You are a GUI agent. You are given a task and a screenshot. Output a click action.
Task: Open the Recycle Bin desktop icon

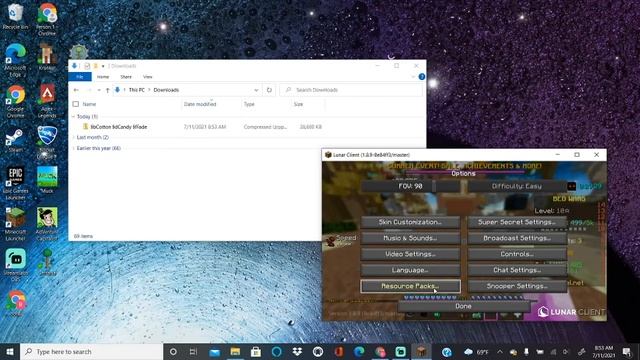(15, 16)
